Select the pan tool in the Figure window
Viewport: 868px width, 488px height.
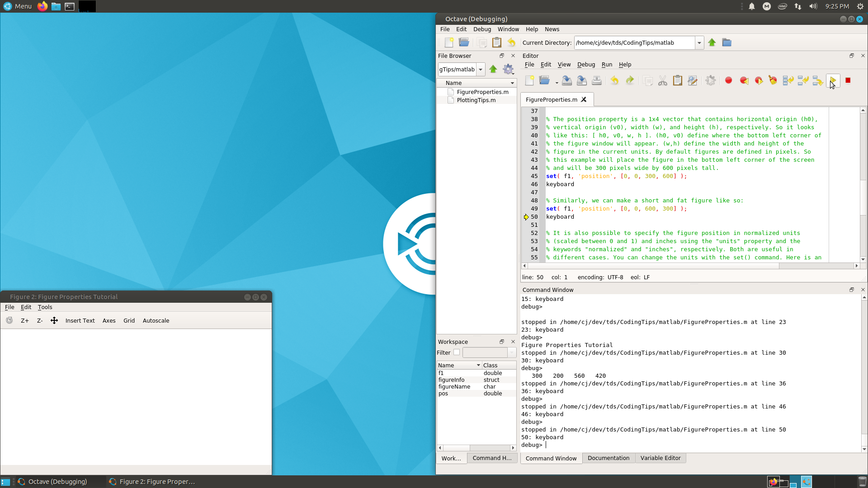tap(54, 320)
